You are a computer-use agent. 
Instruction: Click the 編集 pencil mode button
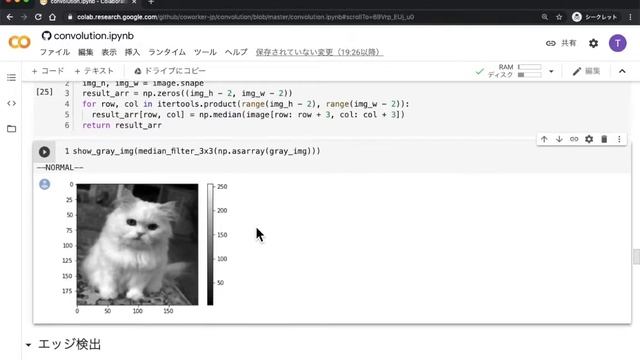pos(586,71)
